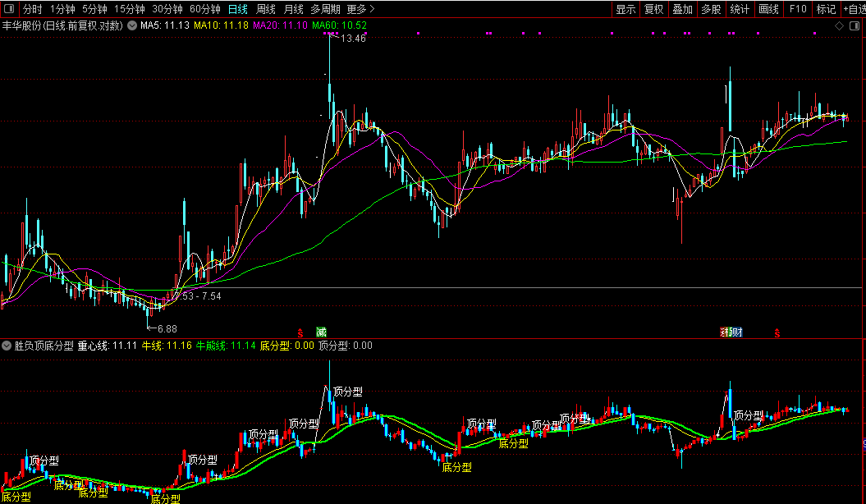The height and width of the screenshot is (504, 866).
Task: Select the 1分钟 period tab
Action: coord(62,9)
